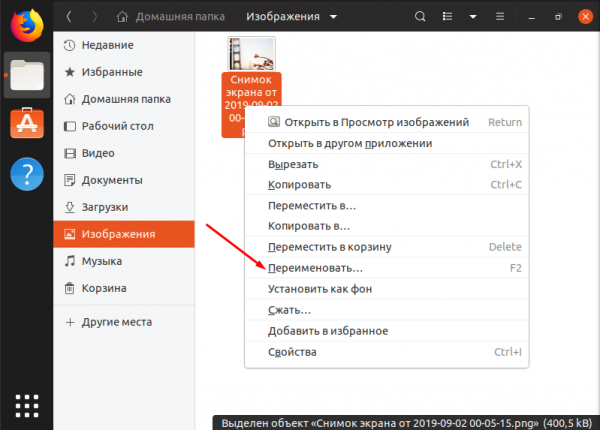Screen dimensions: 600x430
Task: Open Files app in the dock
Action: [x=27, y=75]
